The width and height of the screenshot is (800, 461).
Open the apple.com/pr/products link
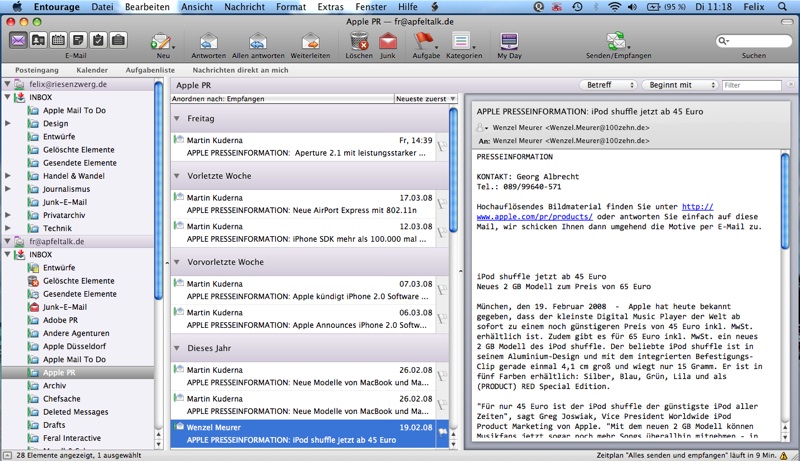(534, 217)
